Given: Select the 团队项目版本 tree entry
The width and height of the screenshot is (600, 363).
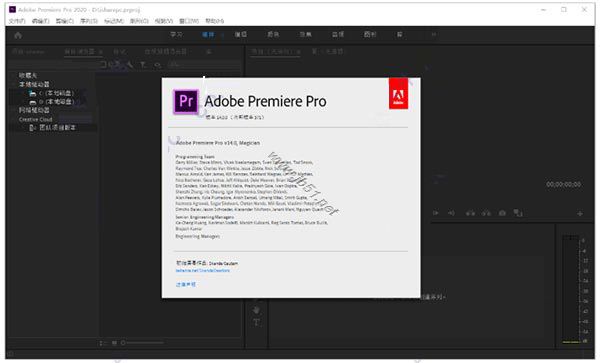Looking at the screenshot, I should click(53, 128).
